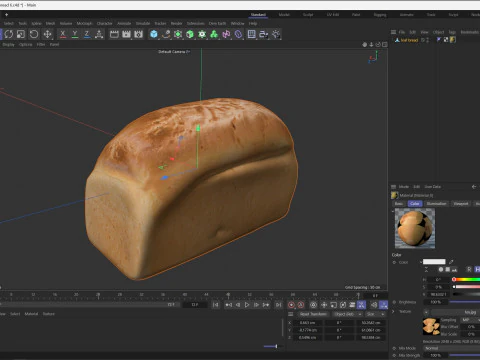This screenshot has height=360, width=480.
Task: Pick color with the eyedropper icon
Action: 451,262
